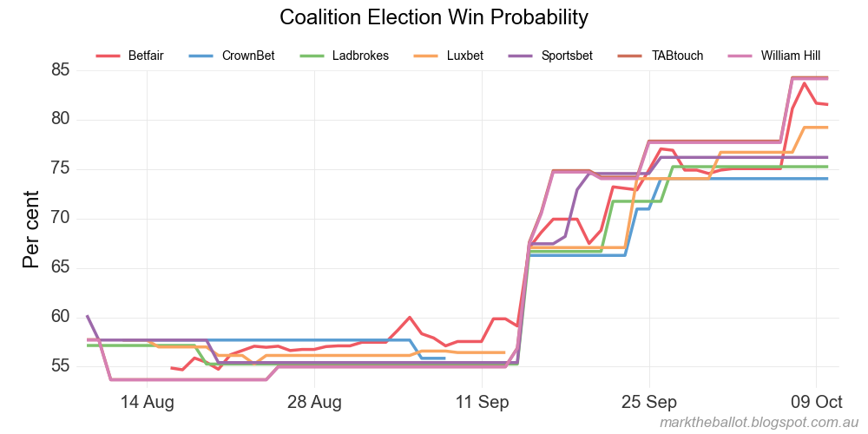Click the 14 Aug x-axis date label
Image resolution: width=868 pixels, height=434 pixels.
point(147,402)
